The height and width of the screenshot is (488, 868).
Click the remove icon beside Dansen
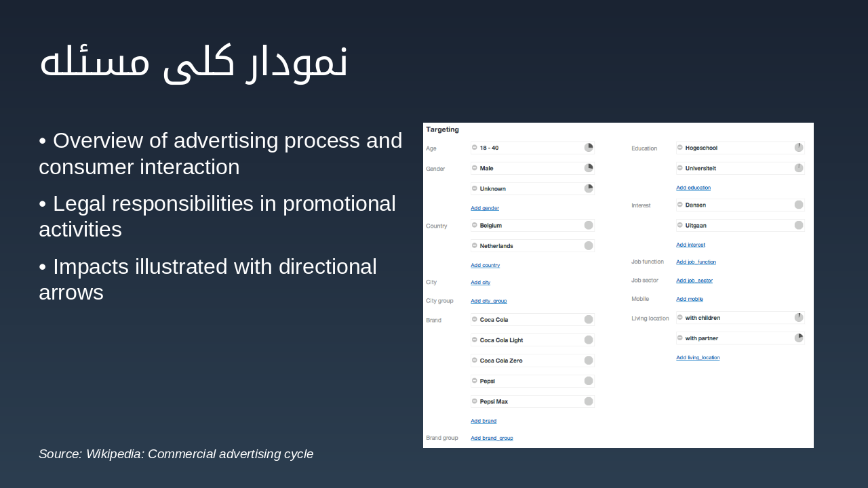pos(680,205)
